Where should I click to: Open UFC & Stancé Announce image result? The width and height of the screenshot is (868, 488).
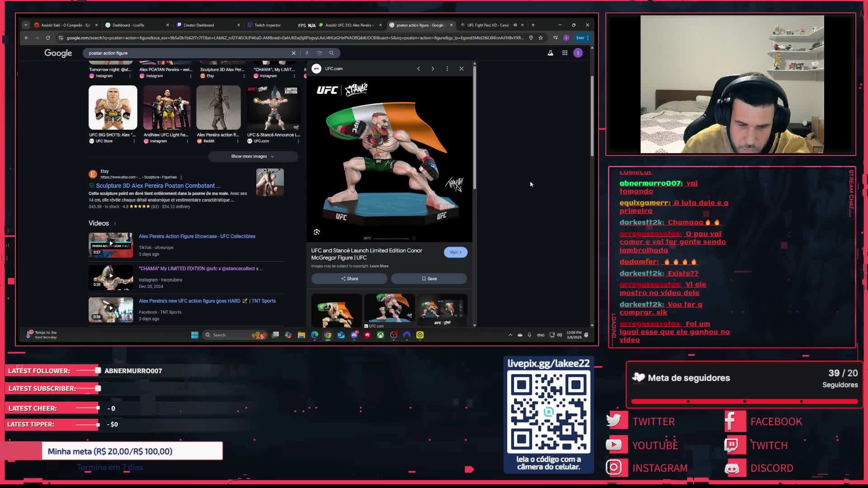pyautogui.click(x=274, y=108)
